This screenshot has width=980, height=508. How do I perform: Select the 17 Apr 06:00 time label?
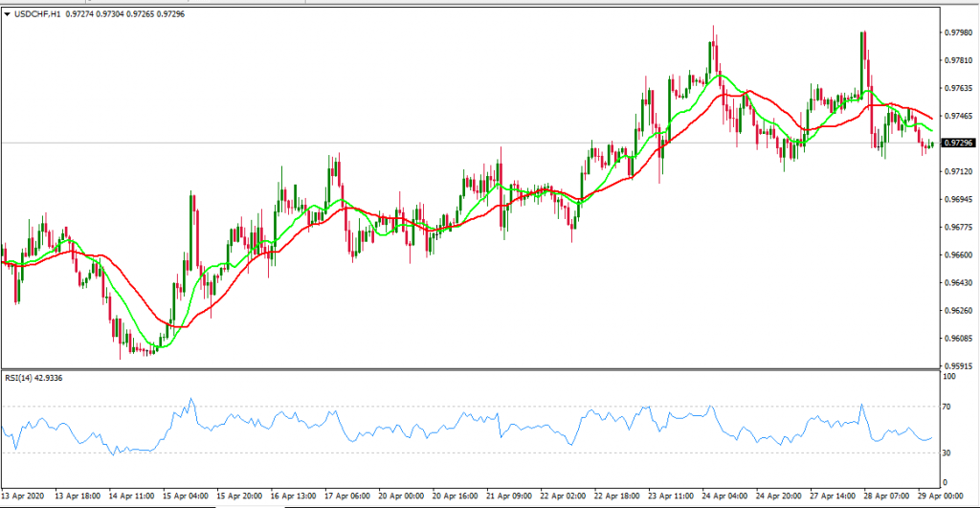(x=348, y=497)
